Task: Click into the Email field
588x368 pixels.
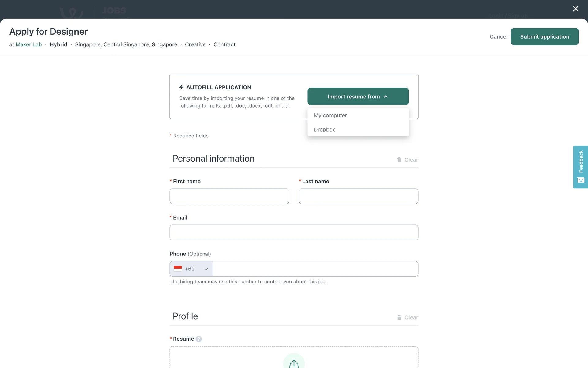Action: 294,232
